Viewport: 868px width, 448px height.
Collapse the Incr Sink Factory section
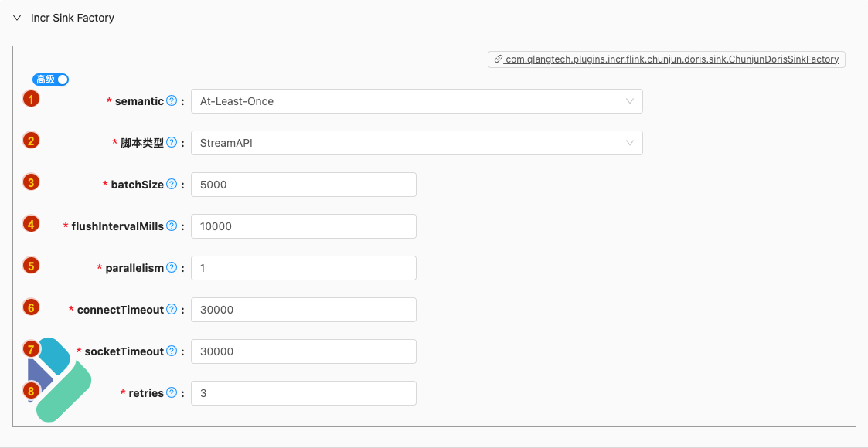tap(17, 18)
